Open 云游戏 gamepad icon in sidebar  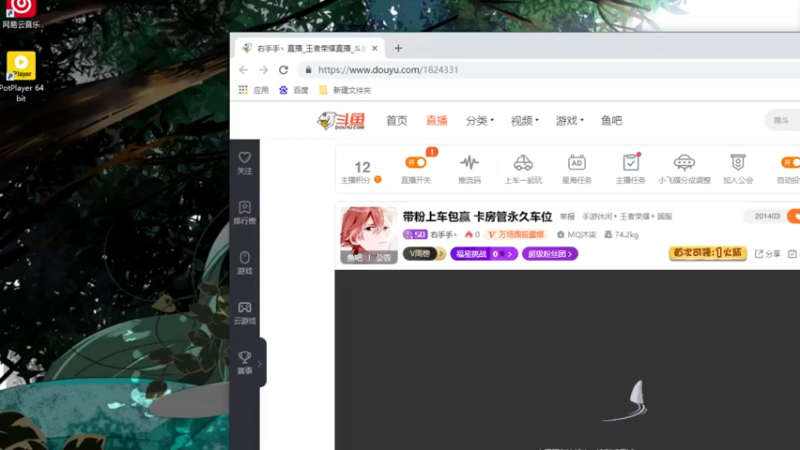click(x=245, y=313)
